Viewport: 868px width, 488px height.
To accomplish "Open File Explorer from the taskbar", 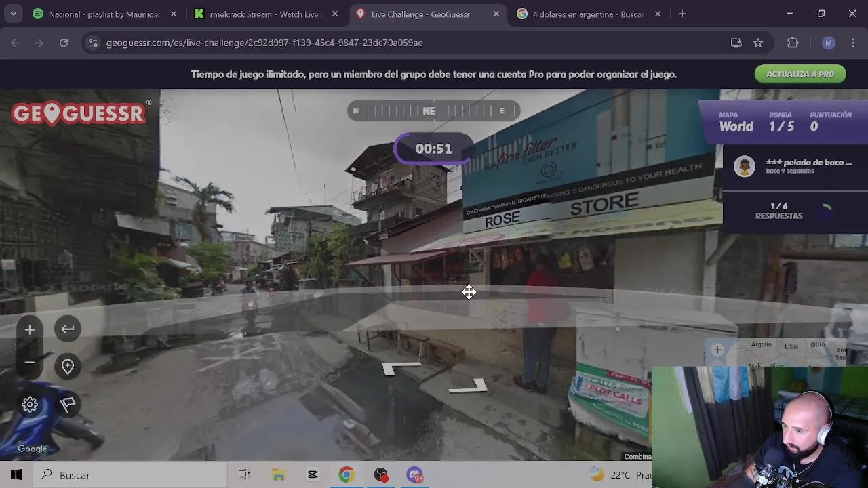I will [x=279, y=475].
